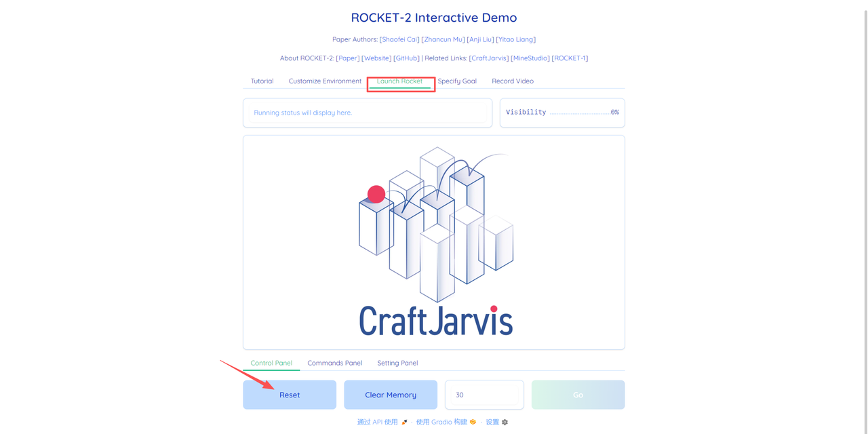Open the Paper link
The height and width of the screenshot is (434, 868).
coord(348,58)
